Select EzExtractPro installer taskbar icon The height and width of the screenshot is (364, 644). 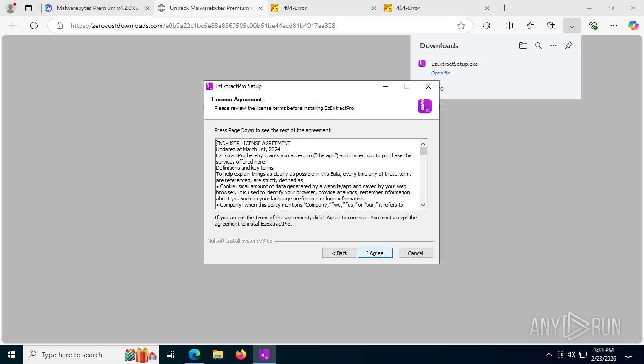[x=264, y=355]
